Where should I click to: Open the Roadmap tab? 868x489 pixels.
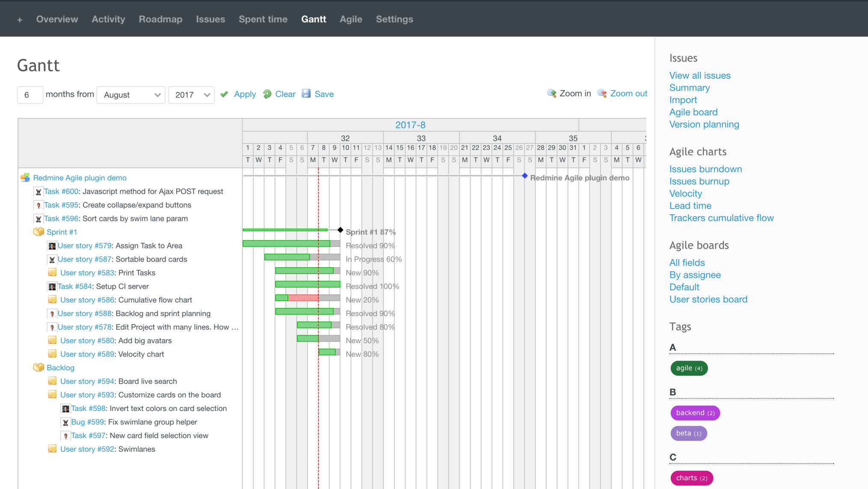click(x=160, y=19)
